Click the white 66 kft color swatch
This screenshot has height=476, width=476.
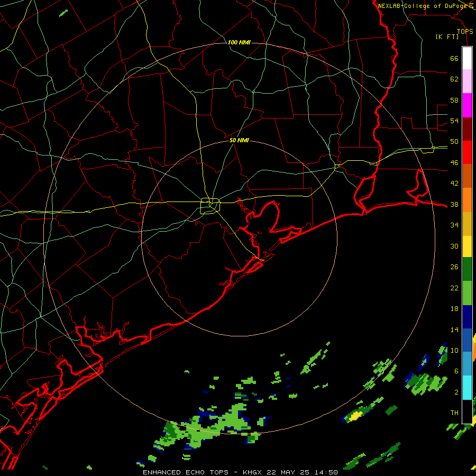[467, 58]
